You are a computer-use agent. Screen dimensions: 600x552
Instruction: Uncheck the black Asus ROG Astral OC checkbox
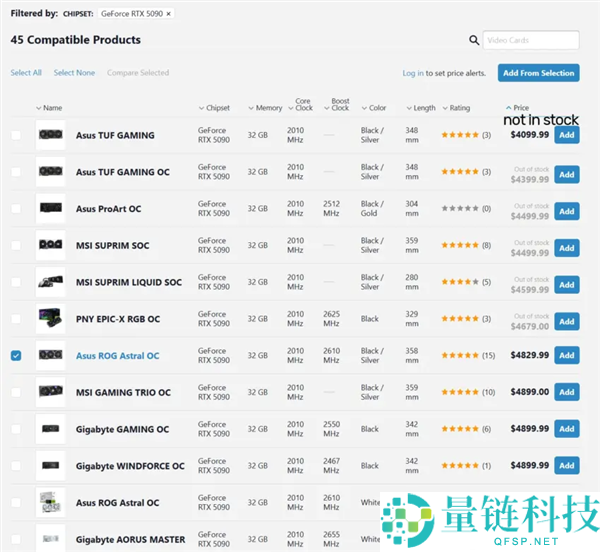click(16, 356)
